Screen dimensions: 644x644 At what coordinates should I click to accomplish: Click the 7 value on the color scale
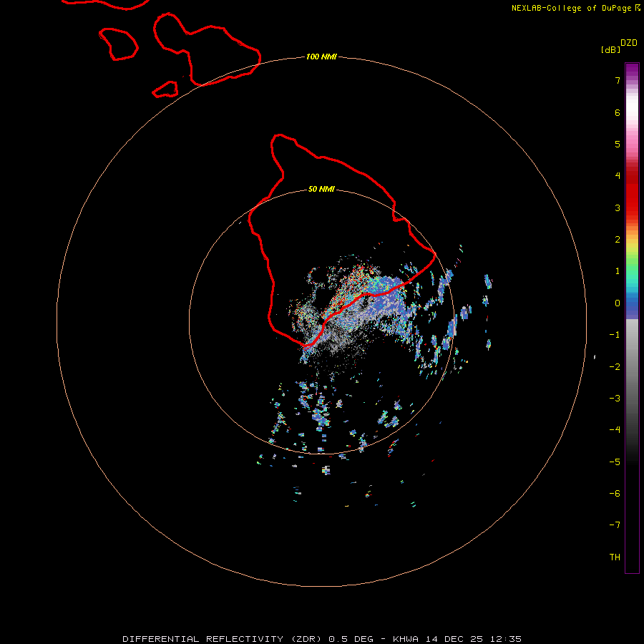618,80
